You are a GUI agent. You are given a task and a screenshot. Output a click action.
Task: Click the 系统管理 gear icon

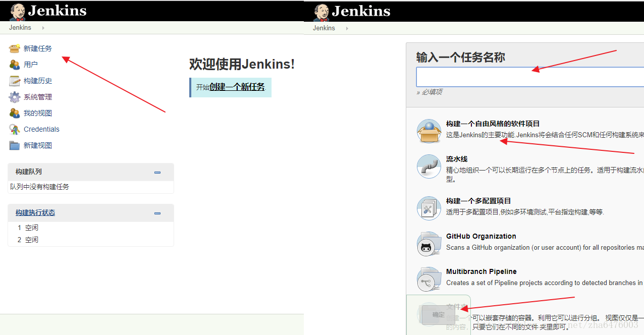click(x=15, y=97)
